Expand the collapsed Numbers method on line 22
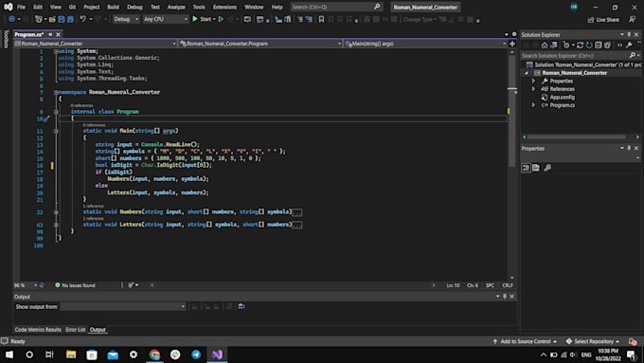Screen dimensions: 644x363 [x=56, y=212]
